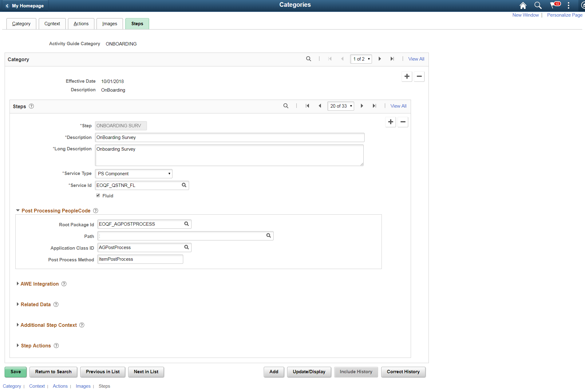Open the Application Class ID lookup
Image resolution: width=585 pixels, height=392 pixels.
(186, 247)
